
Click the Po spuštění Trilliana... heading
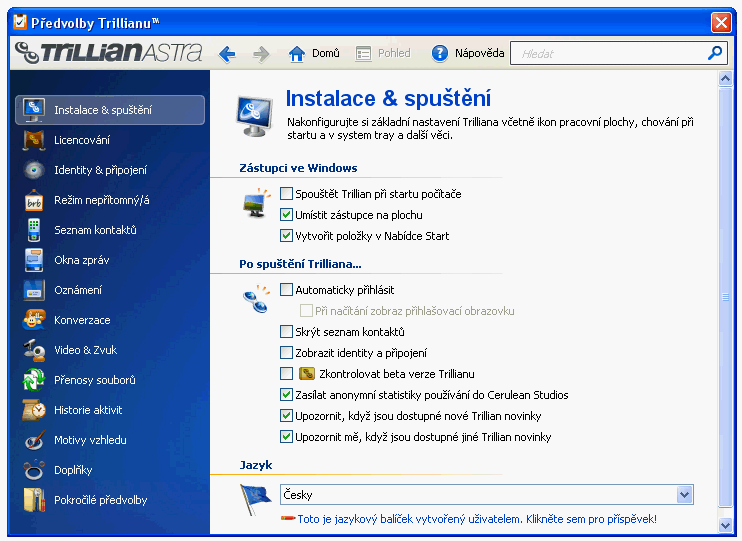click(x=300, y=264)
